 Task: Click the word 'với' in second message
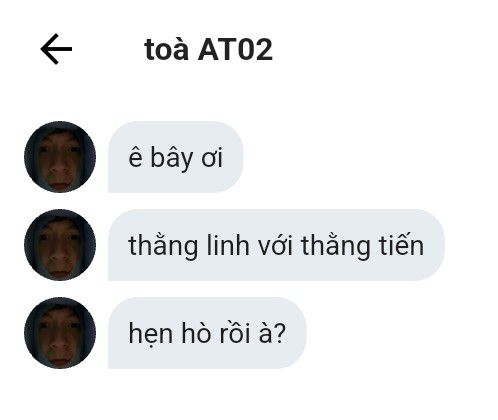tap(276, 246)
